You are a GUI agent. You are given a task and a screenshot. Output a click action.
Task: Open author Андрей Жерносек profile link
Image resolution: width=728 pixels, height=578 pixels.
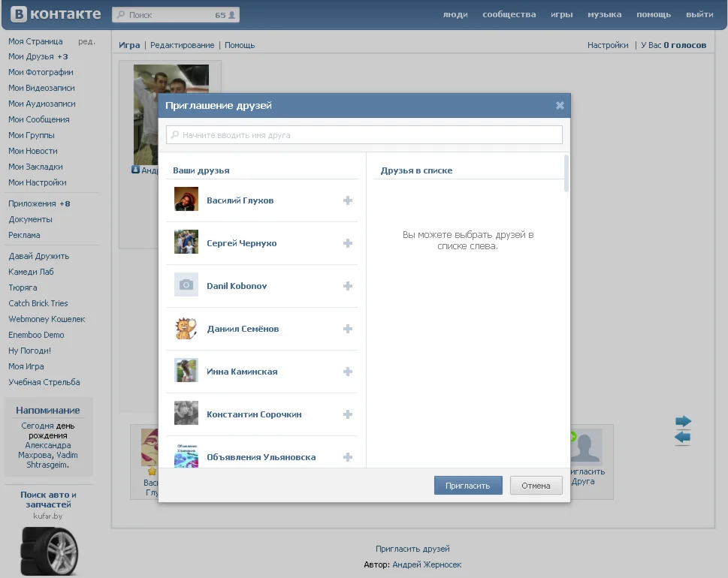pos(427,564)
